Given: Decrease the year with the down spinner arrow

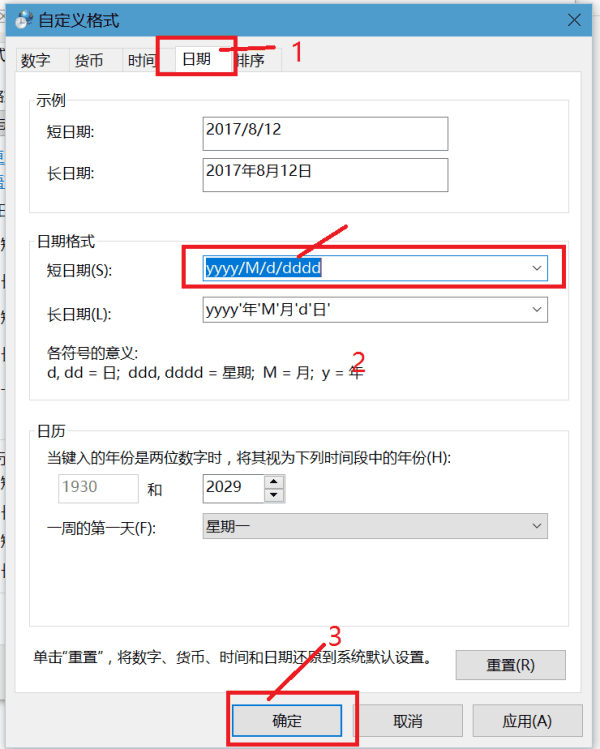Looking at the screenshot, I should pyautogui.click(x=274, y=495).
